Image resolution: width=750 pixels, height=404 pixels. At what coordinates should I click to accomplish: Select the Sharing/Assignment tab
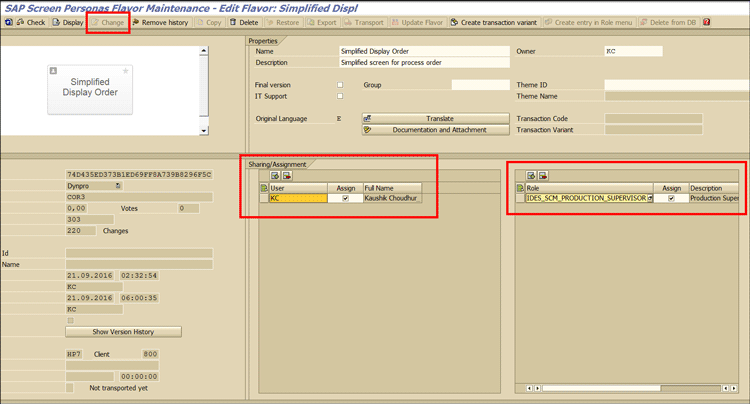pos(277,164)
